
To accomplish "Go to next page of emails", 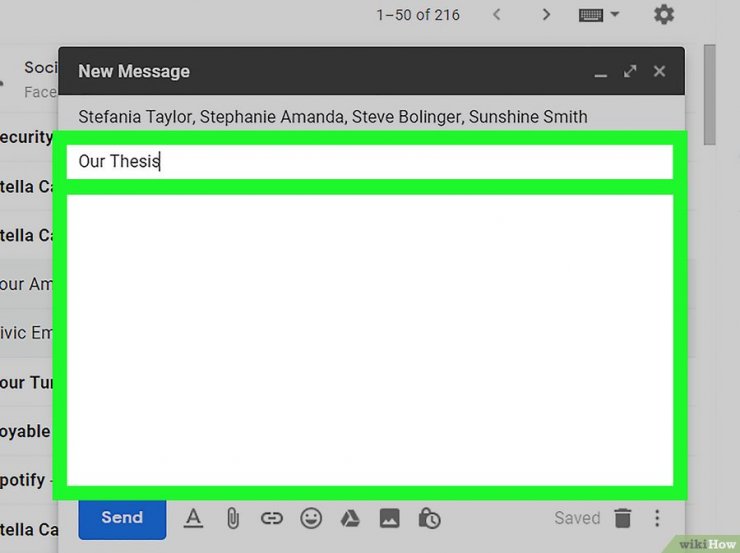I will coord(546,15).
